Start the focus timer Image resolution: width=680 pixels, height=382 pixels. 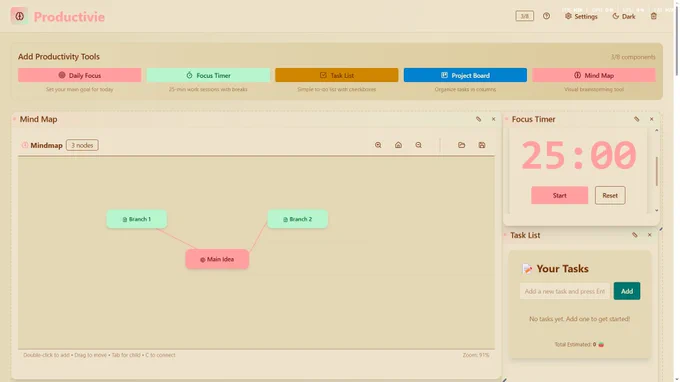pyautogui.click(x=559, y=196)
